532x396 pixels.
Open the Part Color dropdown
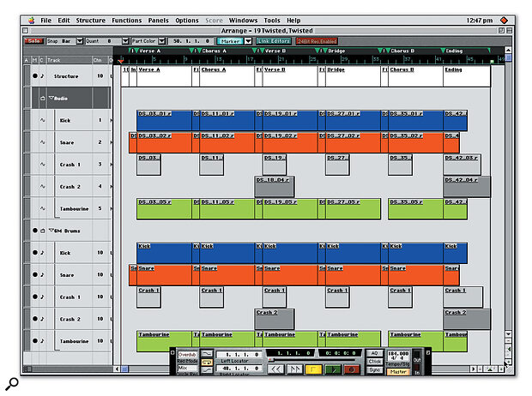tap(162, 41)
